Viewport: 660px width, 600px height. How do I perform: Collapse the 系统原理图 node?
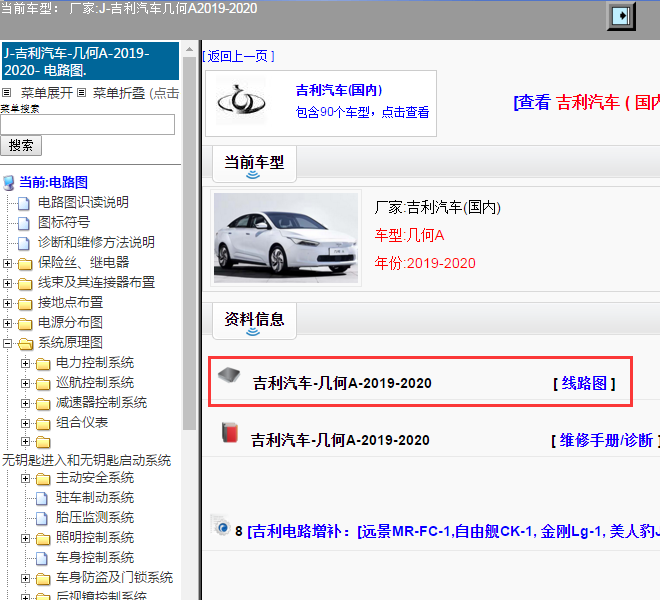[7, 344]
